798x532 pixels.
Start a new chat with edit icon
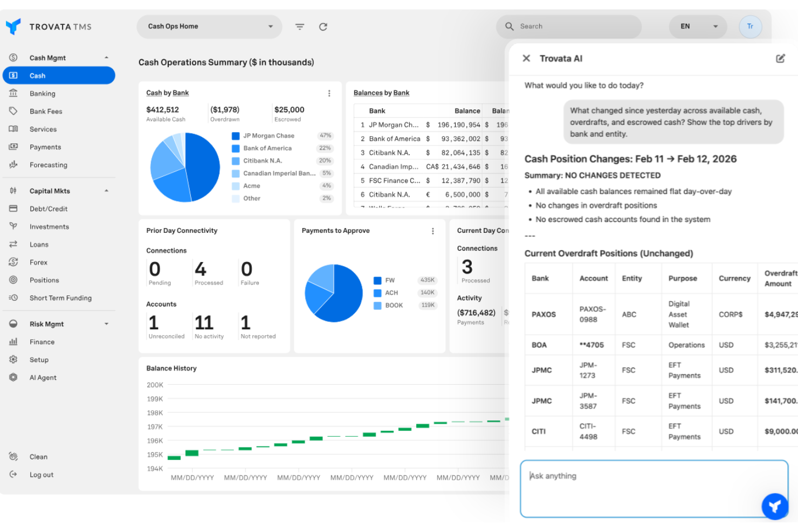[x=780, y=58]
